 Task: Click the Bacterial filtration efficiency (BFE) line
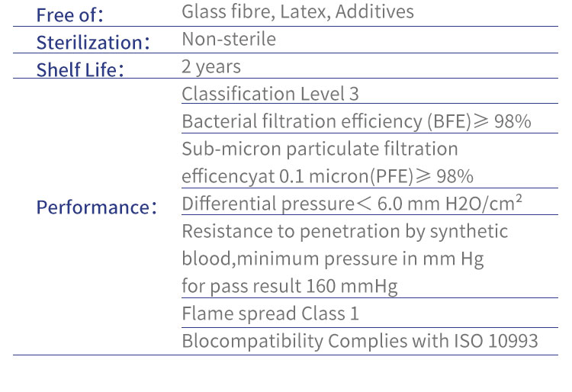tap(356, 122)
